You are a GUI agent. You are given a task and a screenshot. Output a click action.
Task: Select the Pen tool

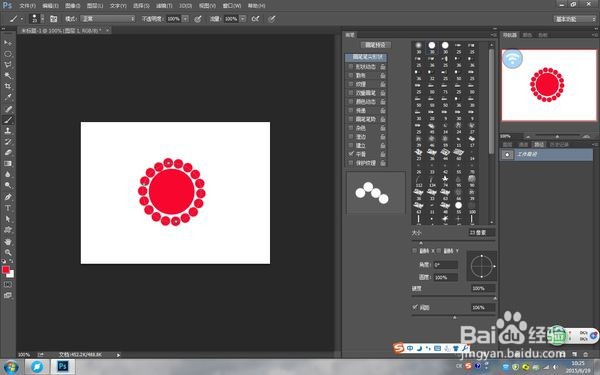click(8, 197)
